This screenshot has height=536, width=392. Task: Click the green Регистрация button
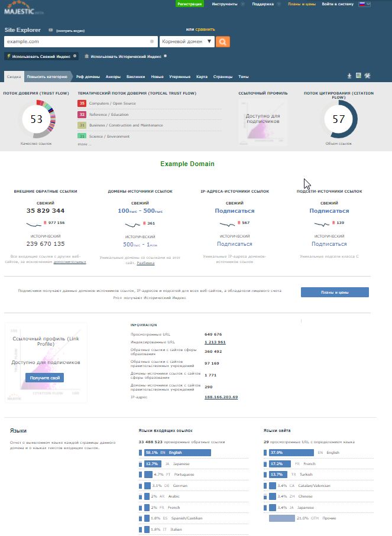[189, 4]
